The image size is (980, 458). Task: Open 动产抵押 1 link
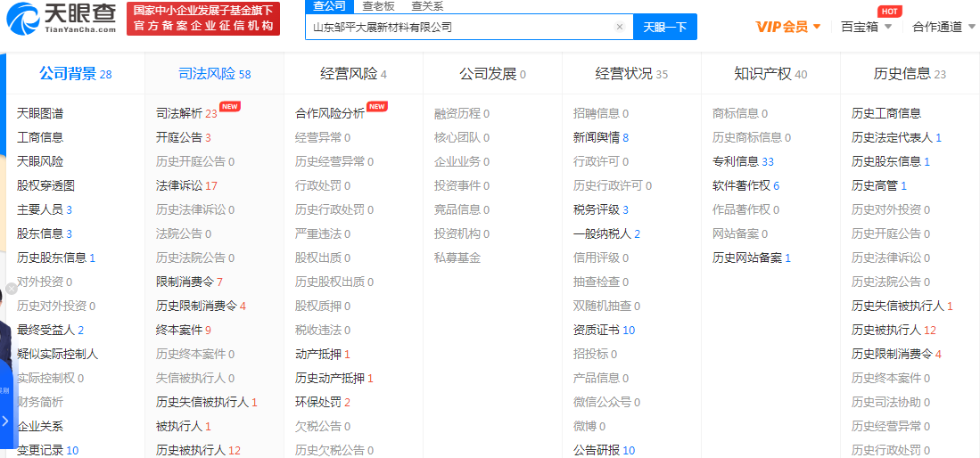[x=323, y=355]
